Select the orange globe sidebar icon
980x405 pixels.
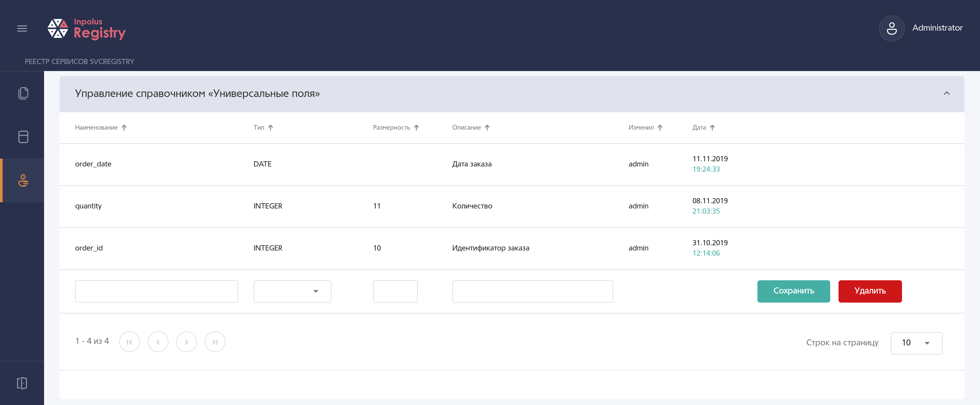pos(23,180)
